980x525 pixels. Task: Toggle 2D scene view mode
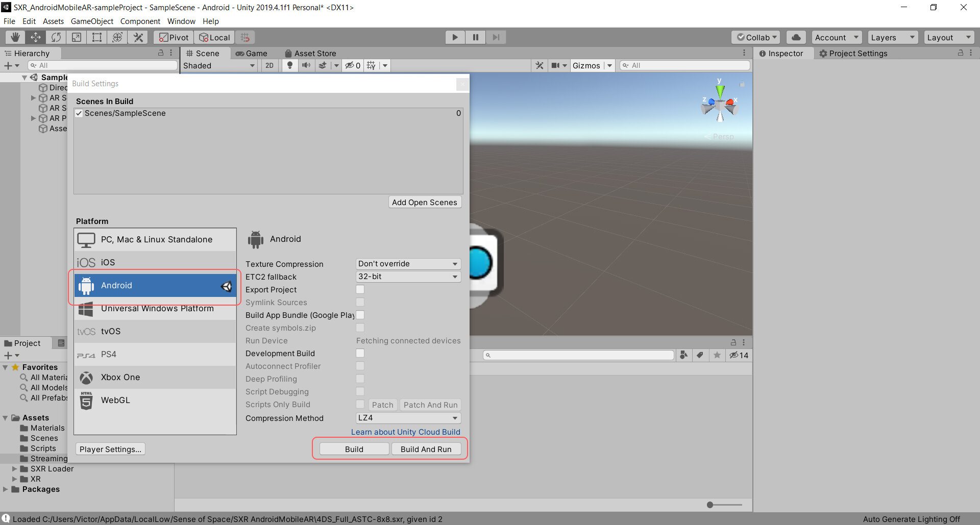click(x=269, y=65)
